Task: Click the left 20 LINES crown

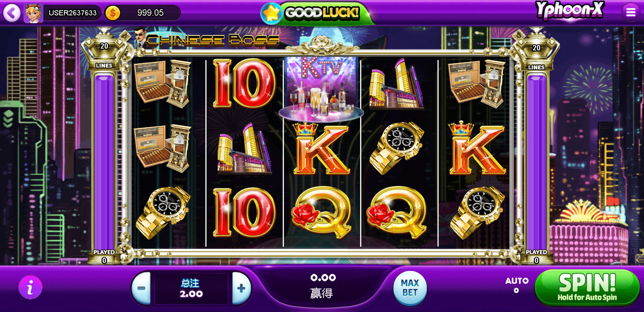Action: click(x=104, y=49)
